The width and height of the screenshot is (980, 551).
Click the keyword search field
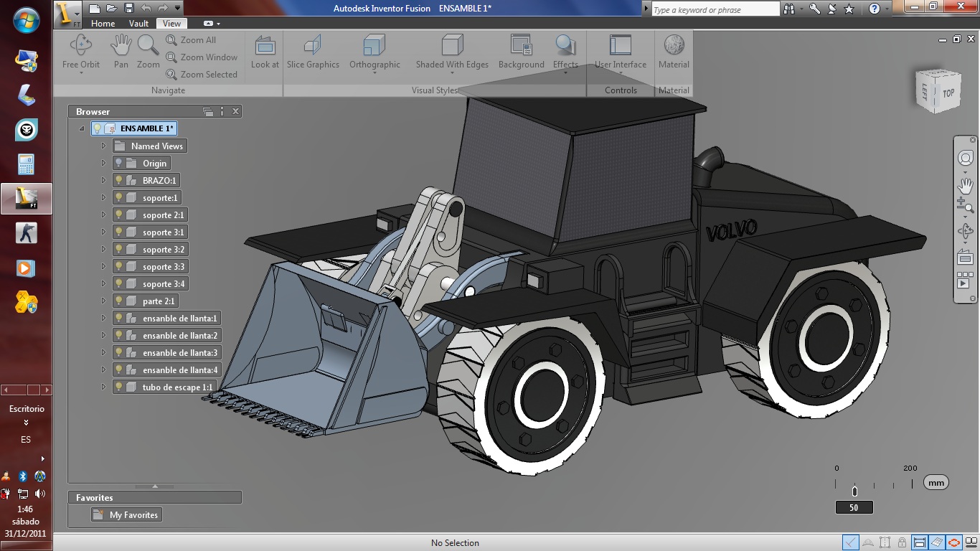[x=714, y=9]
